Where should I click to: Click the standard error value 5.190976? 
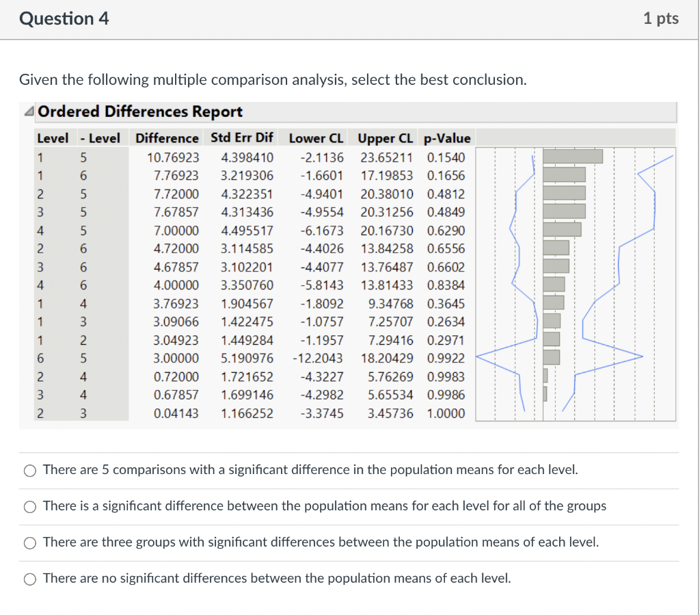point(247,358)
